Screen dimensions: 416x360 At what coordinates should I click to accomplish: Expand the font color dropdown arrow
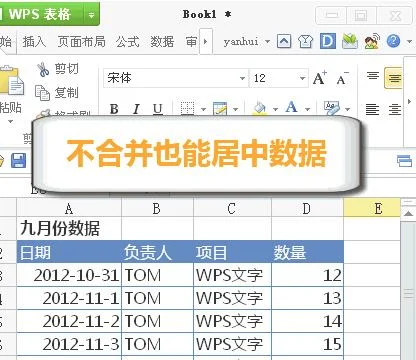(307, 109)
